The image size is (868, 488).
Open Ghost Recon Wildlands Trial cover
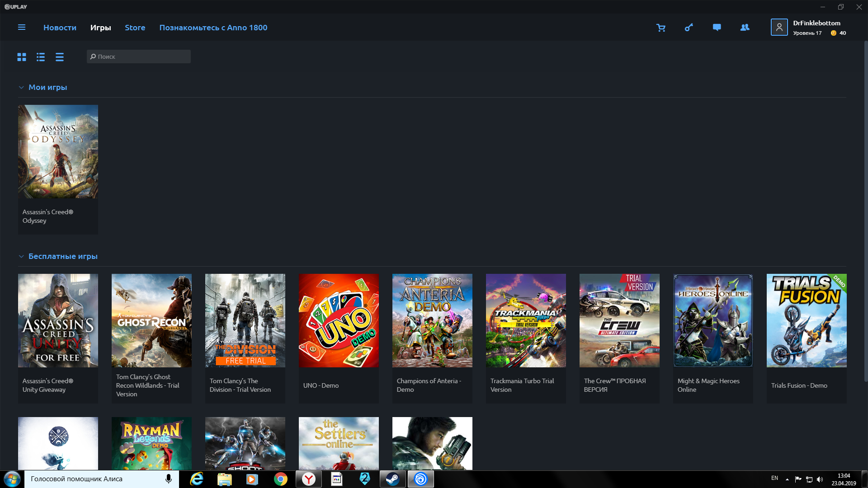click(151, 320)
